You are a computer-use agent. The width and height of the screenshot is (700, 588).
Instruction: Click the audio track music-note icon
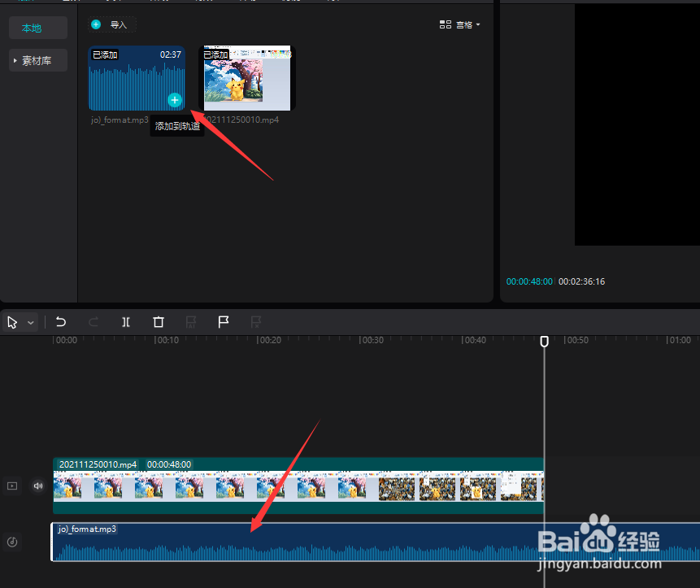click(x=12, y=542)
